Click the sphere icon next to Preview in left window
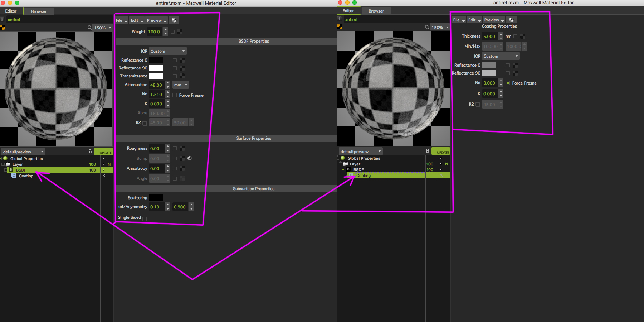This screenshot has height=322, width=644. (x=174, y=20)
